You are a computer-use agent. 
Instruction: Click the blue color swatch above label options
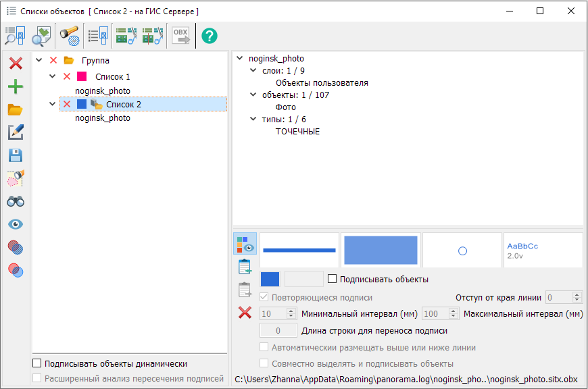click(x=270, y=279)
